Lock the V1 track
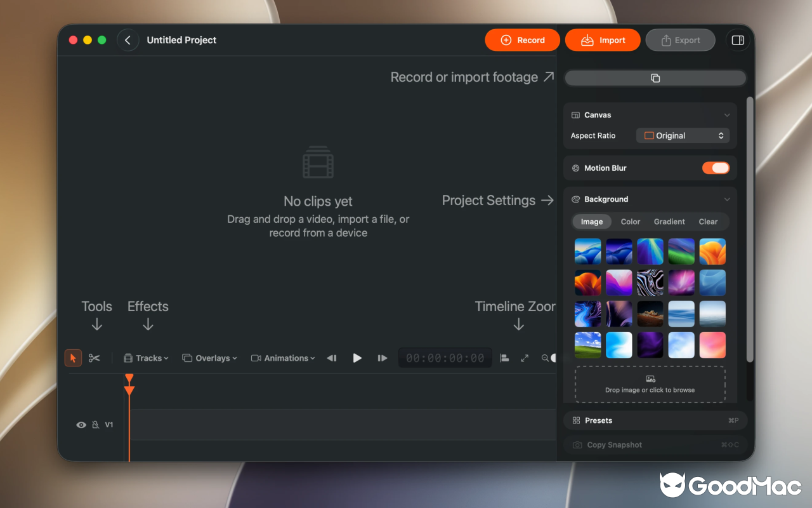This screenshot has width=812, height=508. tap(95, 425)
